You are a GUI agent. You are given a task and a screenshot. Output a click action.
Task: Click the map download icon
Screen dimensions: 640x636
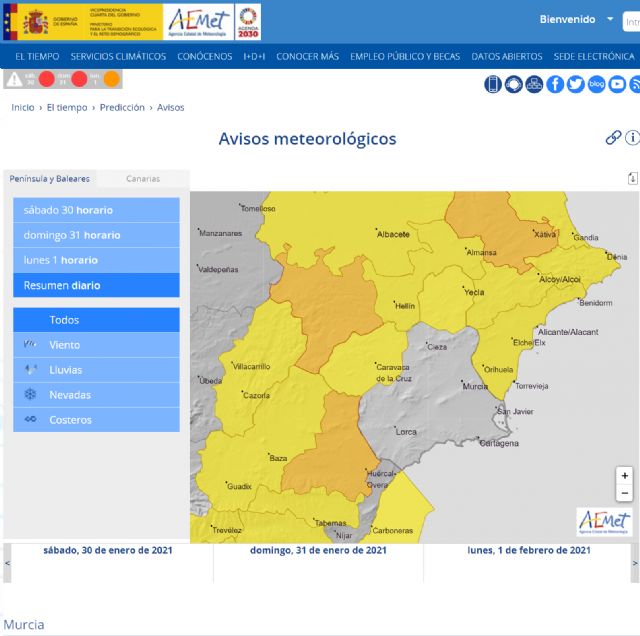(x=632, y=178)
